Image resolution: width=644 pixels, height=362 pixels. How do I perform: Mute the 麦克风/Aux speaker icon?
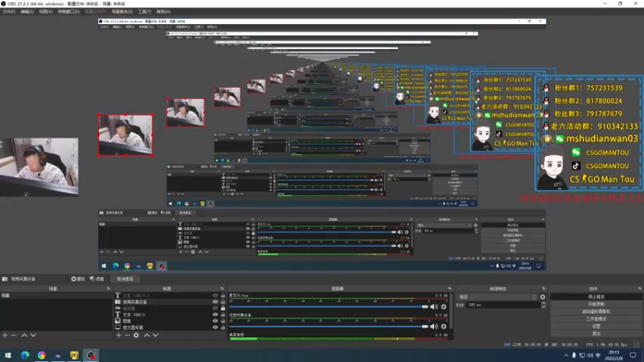click(x=434, y=306)
